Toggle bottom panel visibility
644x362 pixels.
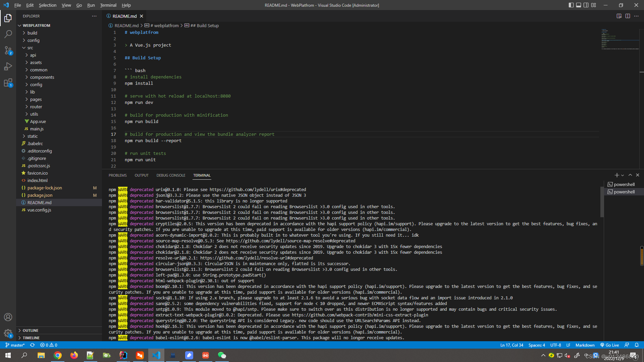pos(579,5)
